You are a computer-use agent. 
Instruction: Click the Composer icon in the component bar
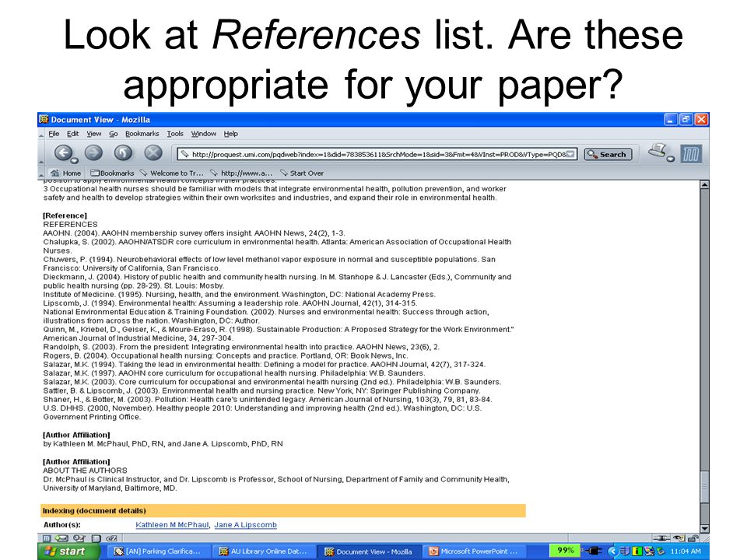pyautogui.click(x=79, y=538)
